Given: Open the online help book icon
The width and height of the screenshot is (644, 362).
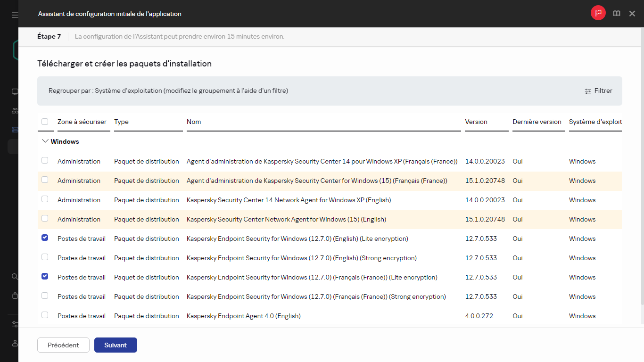Looking at the screenshot, I should click(616, 13).
